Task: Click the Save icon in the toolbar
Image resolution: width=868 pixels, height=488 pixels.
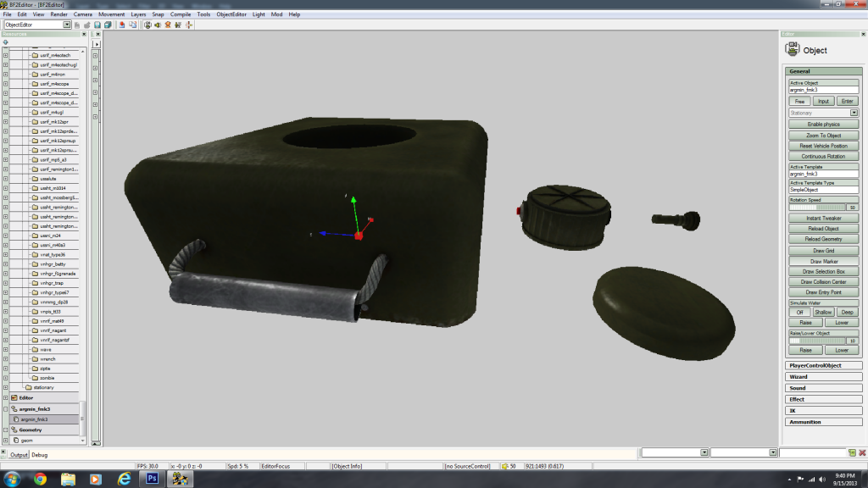Action: [x=97, y=25]
